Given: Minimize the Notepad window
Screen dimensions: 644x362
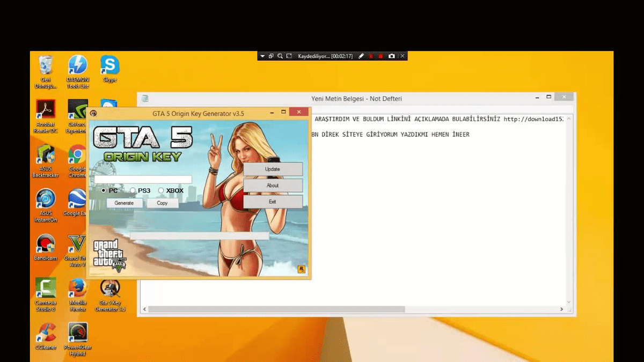Looking at the screenshot, I should 538,98.
